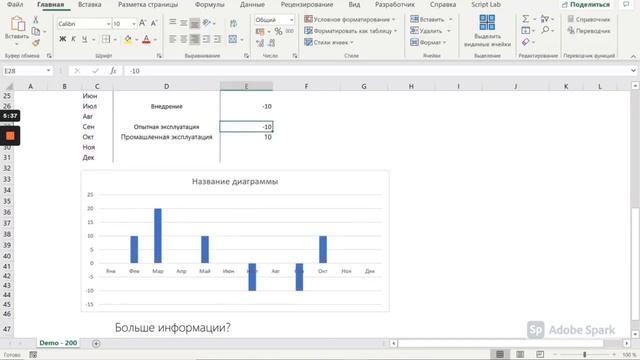640x360 pixels.
Task: Toggle Bottom Align vertical alignment
Action: pyautogui.click(x=195, y=24)
